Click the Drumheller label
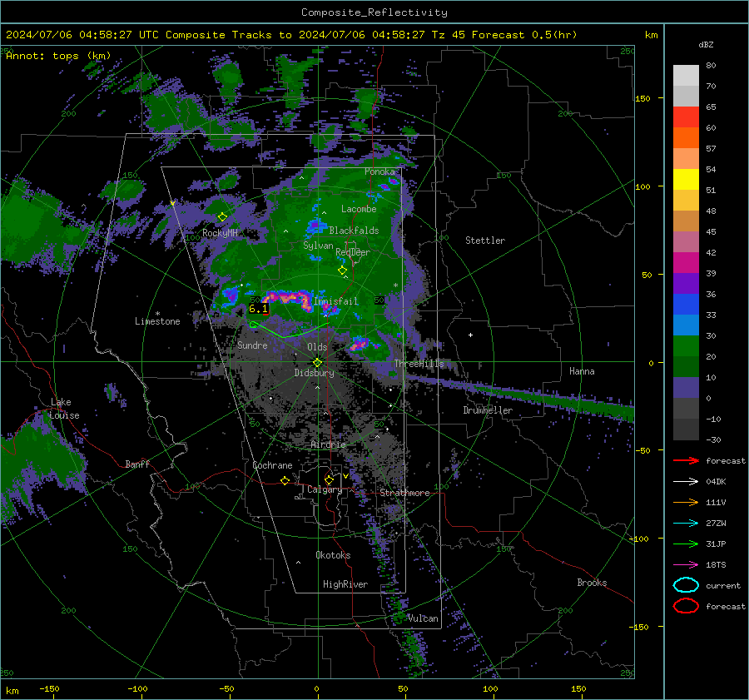 coord(488,410)
